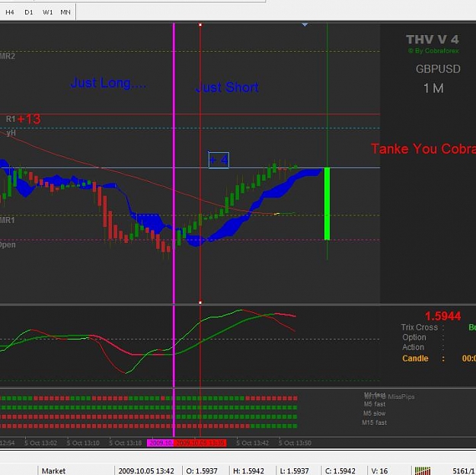The image size is (476, 475).
Task: Select the 'Just Long....' text label
Action: pos(108,83)
